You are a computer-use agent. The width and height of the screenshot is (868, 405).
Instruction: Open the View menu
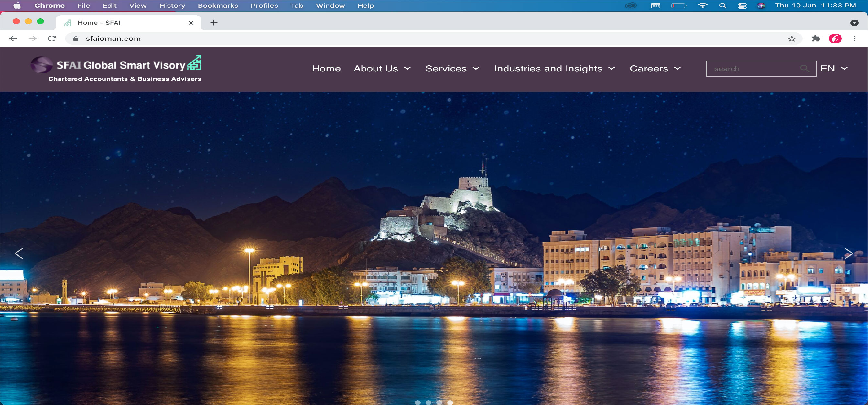click(138, 6)
